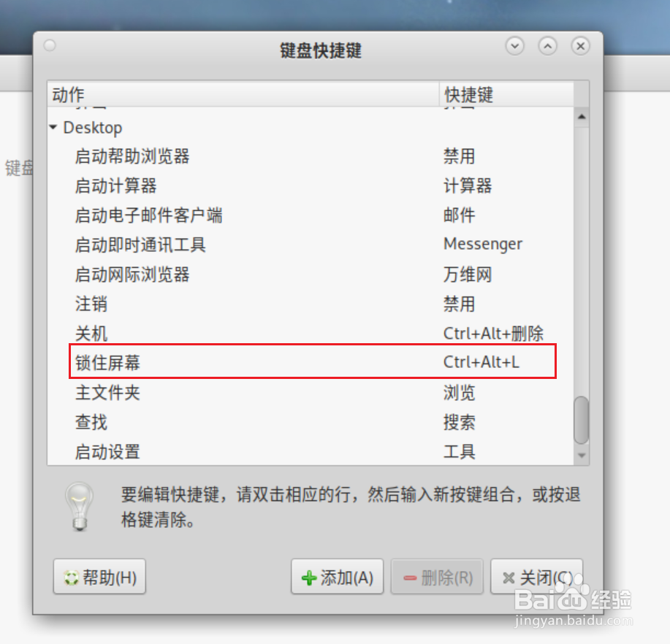Click the window roll-down chevron button
Image resolution: width=670 pixels, height=644 pixels.
point(515,46)
